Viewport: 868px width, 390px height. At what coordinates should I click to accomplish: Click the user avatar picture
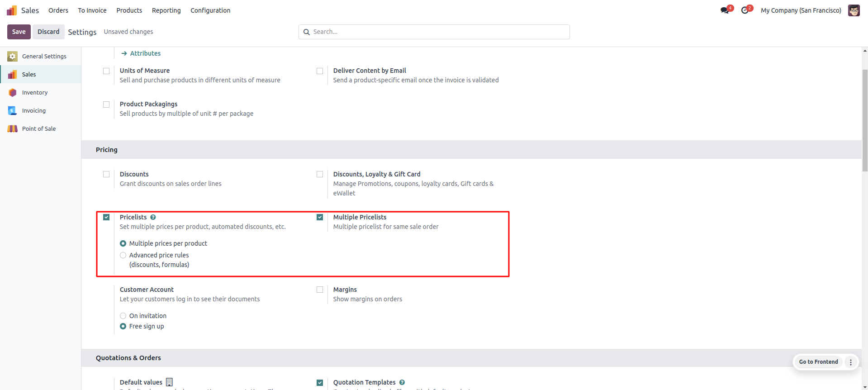[854, 10]
